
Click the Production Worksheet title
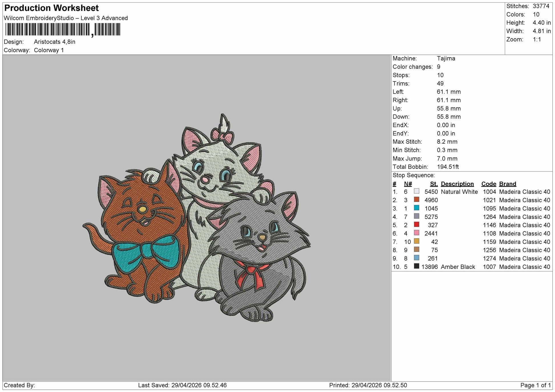[x=52, y=8]
